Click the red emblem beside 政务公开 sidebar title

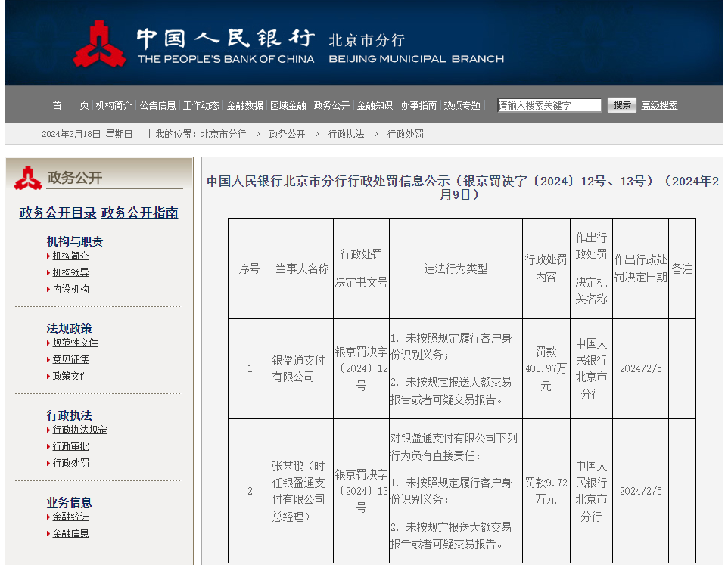tap(28, 178)
